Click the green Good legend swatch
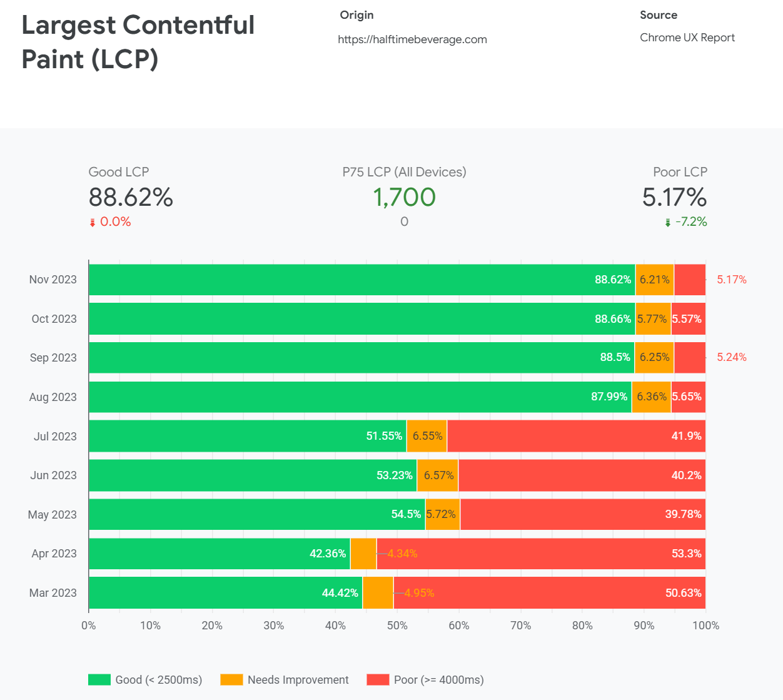This screenshot has width=783, height=700. pos(99,679)
